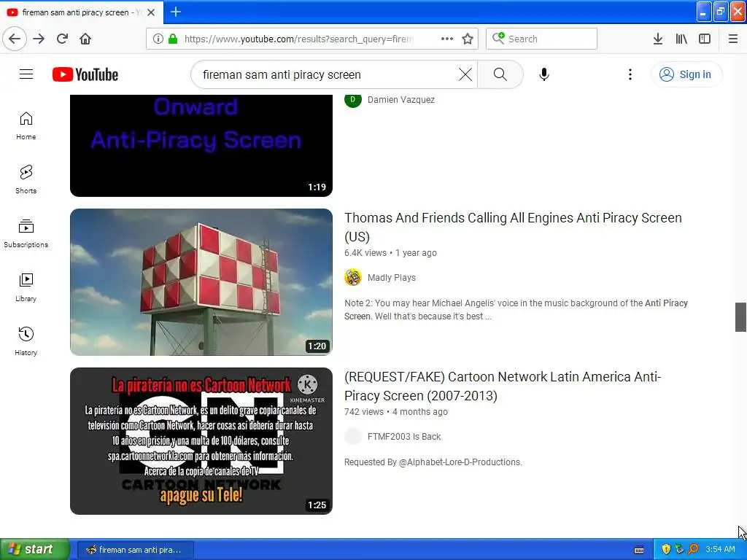Open the Cartoon Network Latin America thumbnail
The width and height of the screenshot is (747, 560).
click(x=201, y=441)
